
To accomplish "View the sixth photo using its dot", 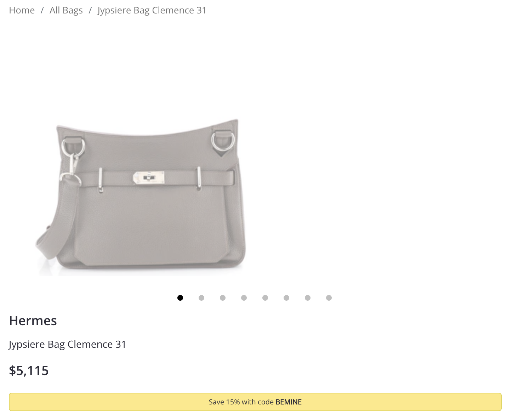I will pyautogui.click(x=286, y=298).
